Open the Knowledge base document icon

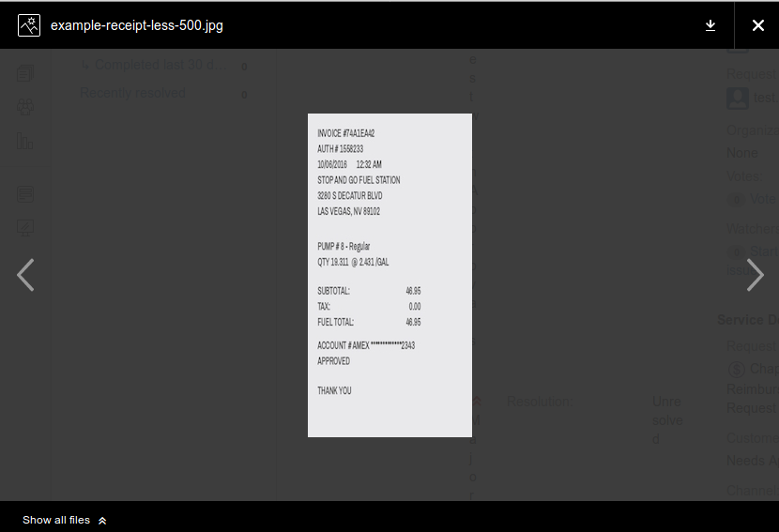25,194
